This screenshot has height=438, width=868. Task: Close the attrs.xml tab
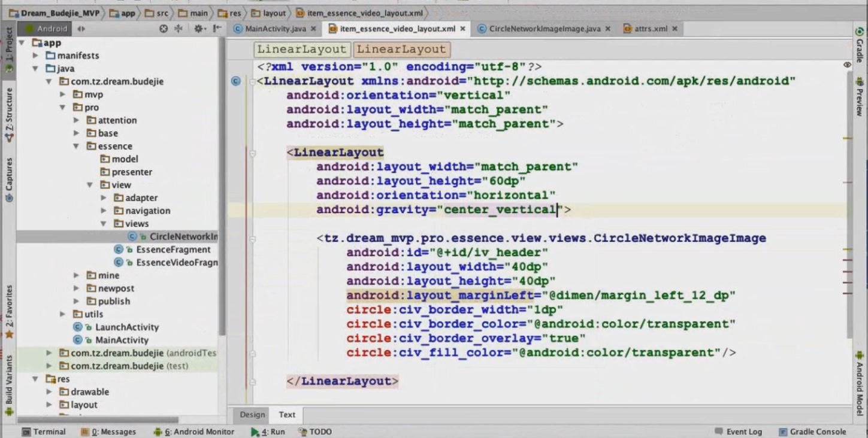[675, 28]
